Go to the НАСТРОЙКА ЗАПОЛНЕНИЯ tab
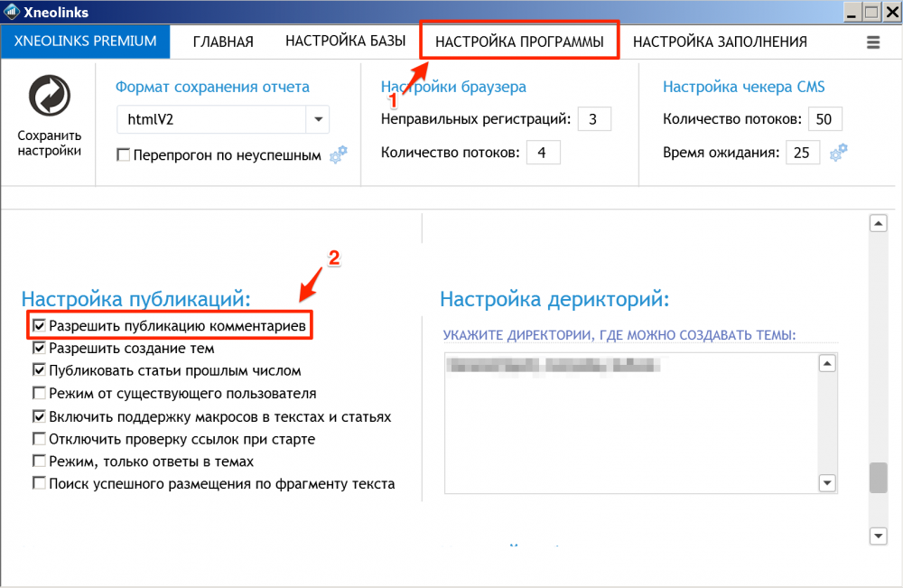The image size is (903, 588). [720, 42]
